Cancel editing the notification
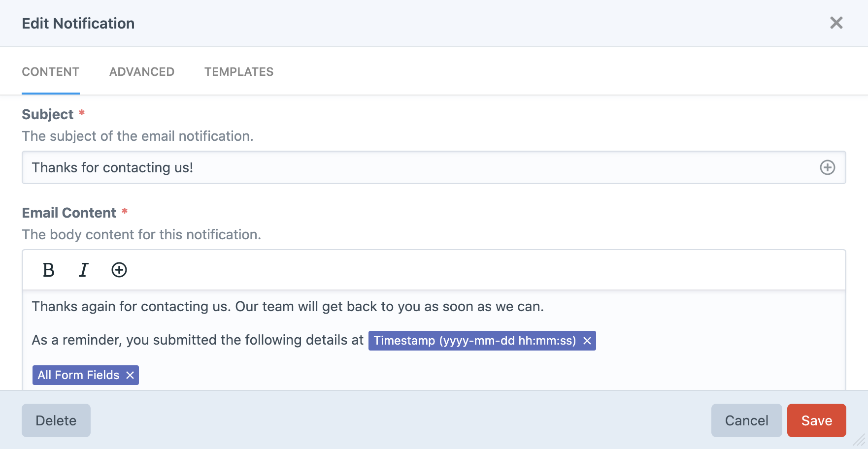The height and width of the screenshot is (449, 868). point(746,420)
